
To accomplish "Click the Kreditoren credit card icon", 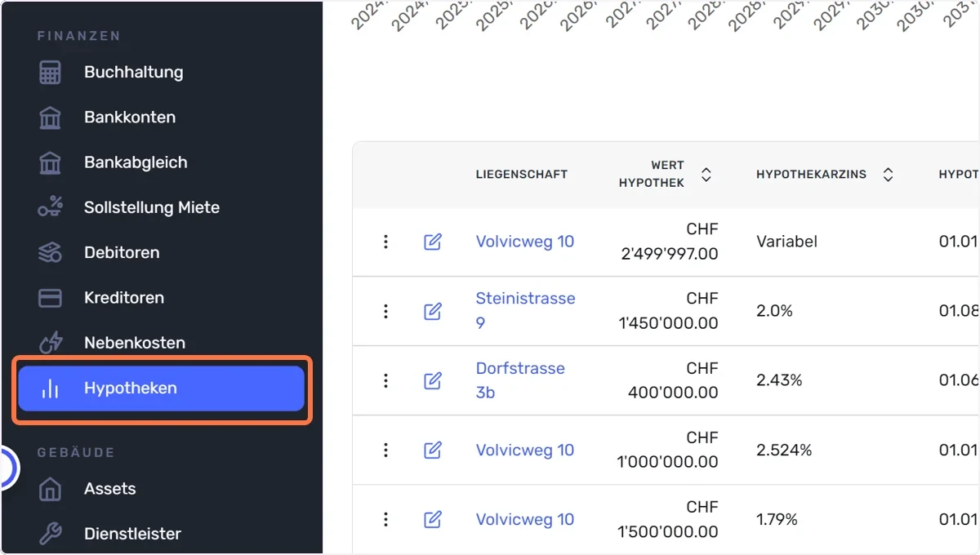I will [51, 298].
